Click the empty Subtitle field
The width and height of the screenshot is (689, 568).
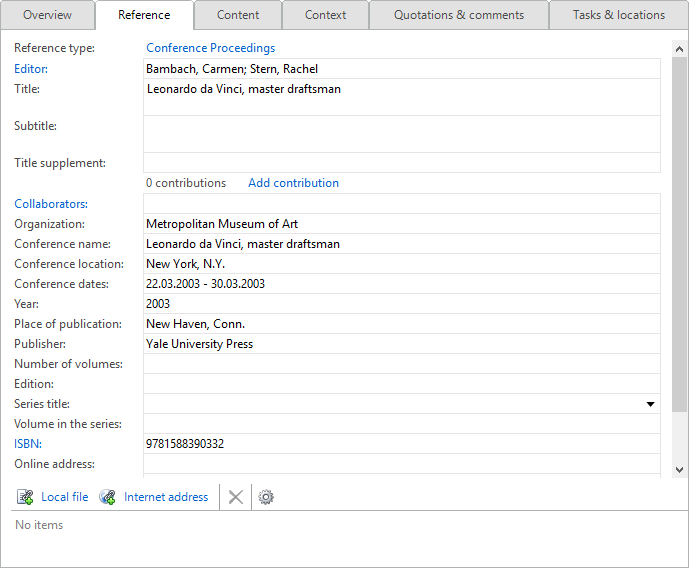[402, 134]
